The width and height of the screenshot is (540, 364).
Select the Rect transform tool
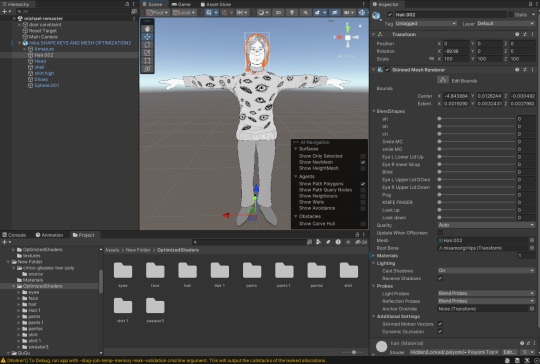147,61
